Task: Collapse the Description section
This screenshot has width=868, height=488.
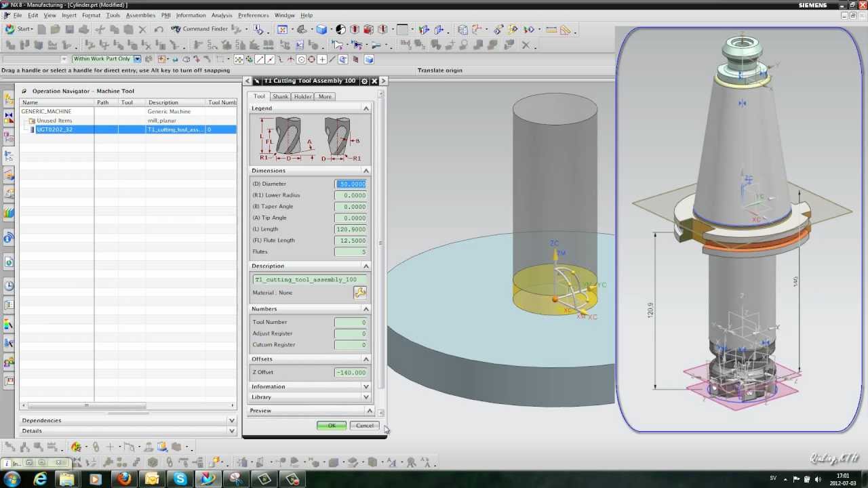Action: (366, 266)
